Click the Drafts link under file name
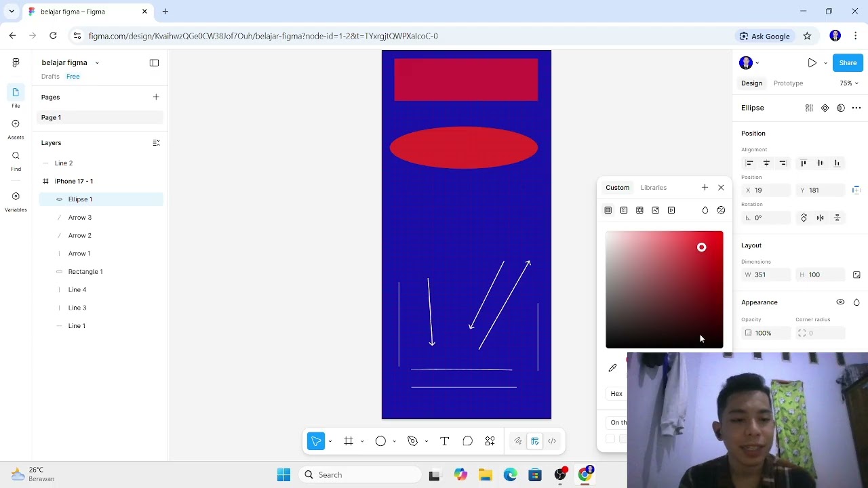868x488 pixels. [50, 77]
